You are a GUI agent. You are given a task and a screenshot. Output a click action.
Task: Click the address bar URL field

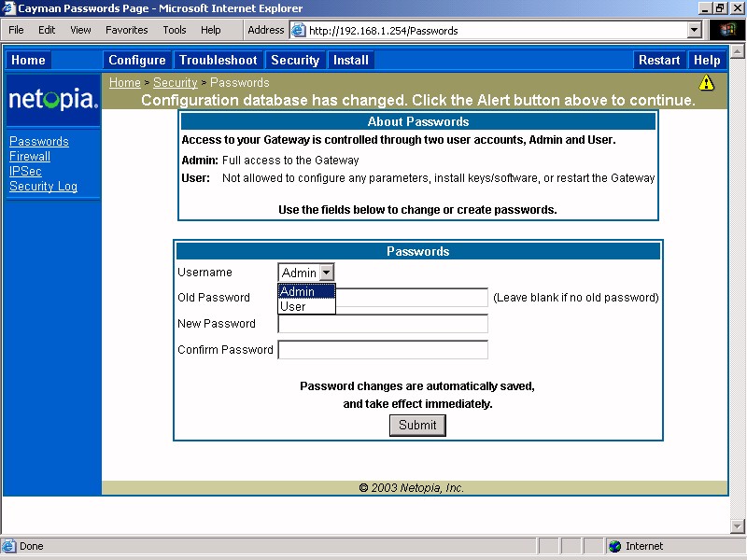coord(496,31)
